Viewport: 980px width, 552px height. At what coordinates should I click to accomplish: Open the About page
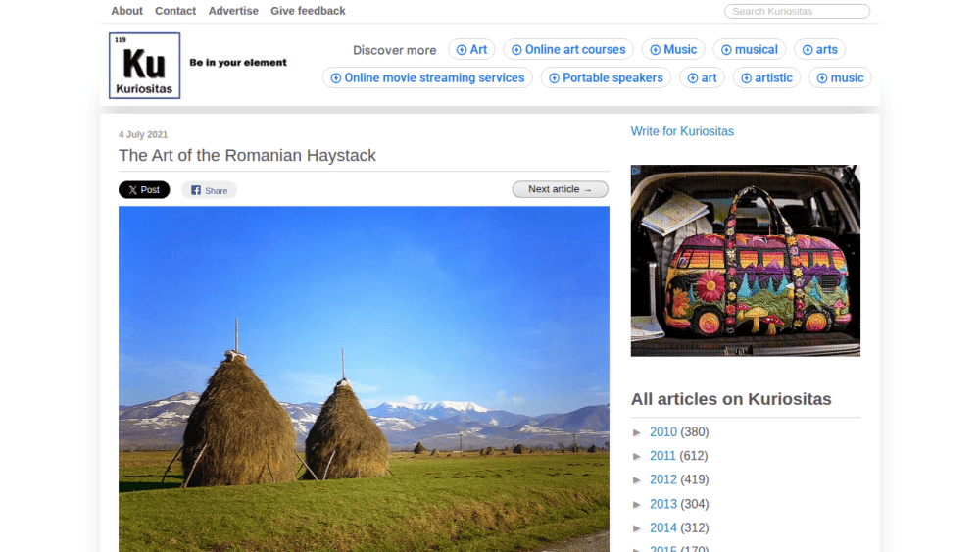[126, 11]
